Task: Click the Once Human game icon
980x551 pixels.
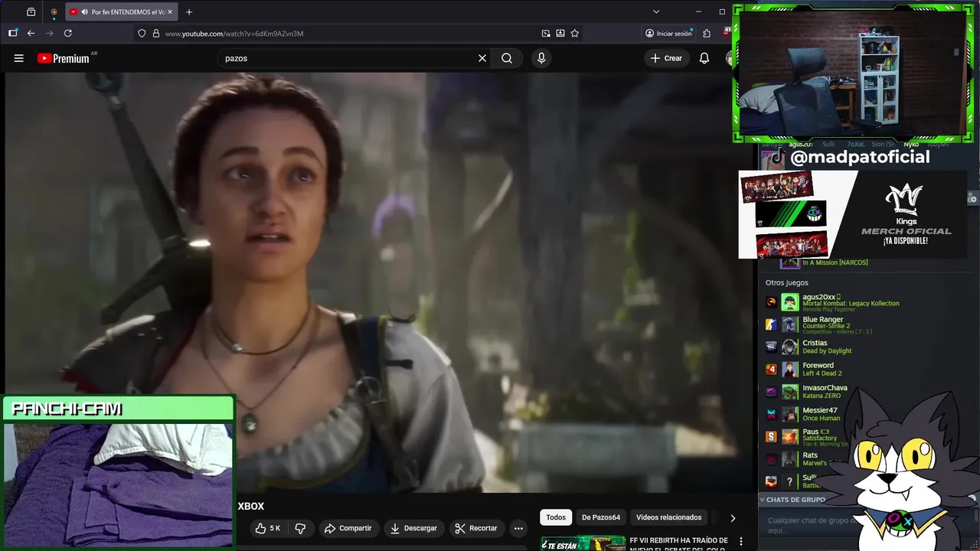Action: pos(771,414)
